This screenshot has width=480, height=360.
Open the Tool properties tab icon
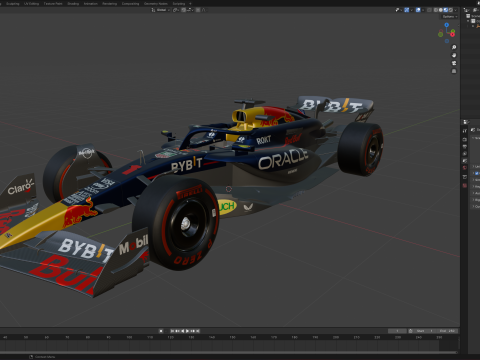click(x=465, y=131)
